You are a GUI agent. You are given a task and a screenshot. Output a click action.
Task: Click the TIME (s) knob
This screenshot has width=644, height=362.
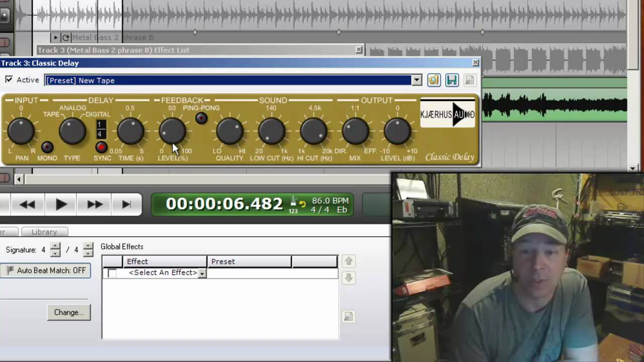coord(130,131)
